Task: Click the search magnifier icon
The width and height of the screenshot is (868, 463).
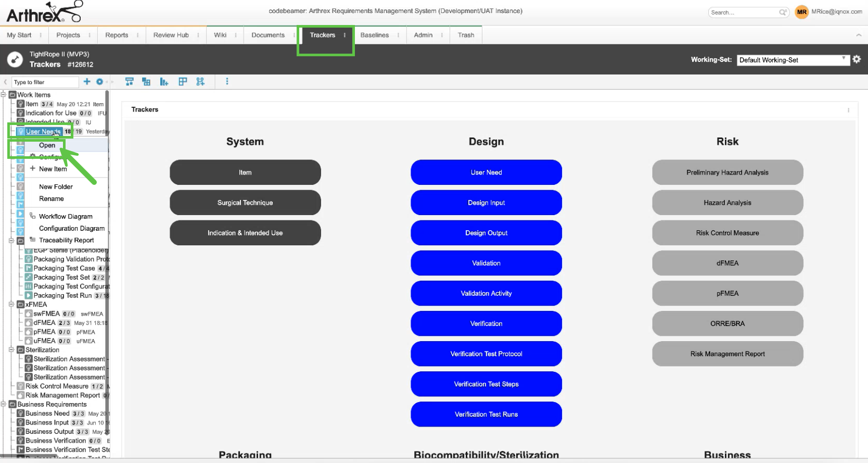Action: pos(782,12)
